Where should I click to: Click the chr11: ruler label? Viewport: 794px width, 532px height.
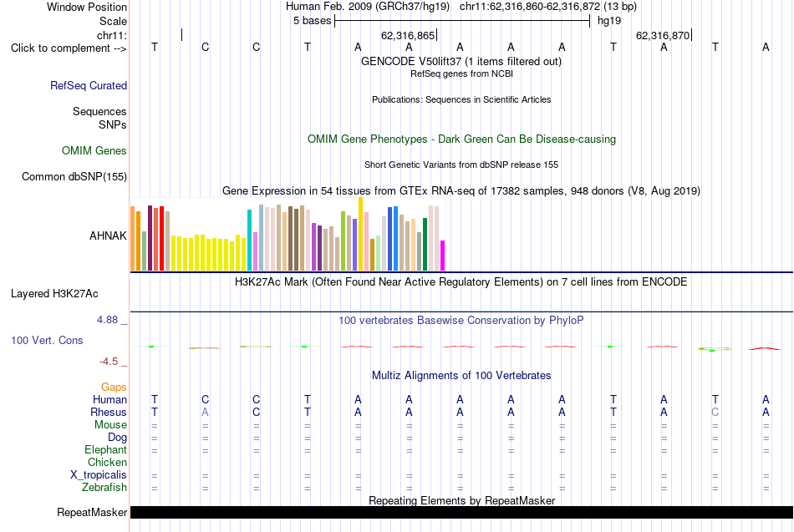(x=112, y=35)
